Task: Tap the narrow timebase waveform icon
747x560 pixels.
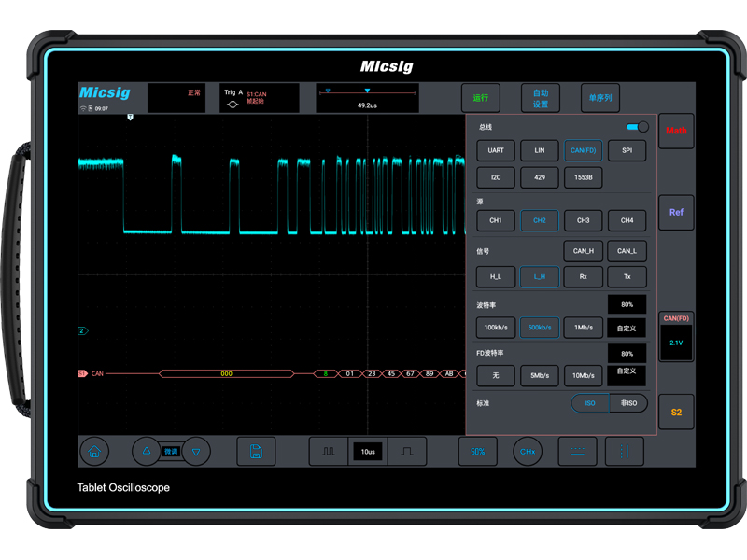Action: click(407, 451)
